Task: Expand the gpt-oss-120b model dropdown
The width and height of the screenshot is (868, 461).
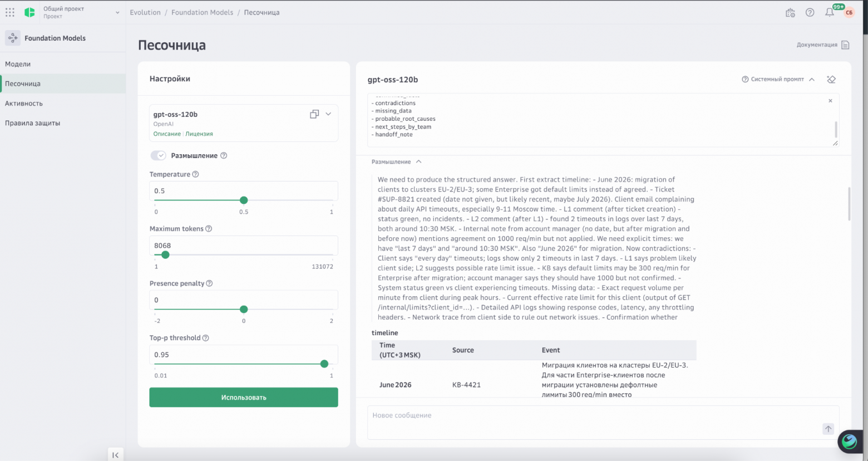Action: tap(328, 114)
